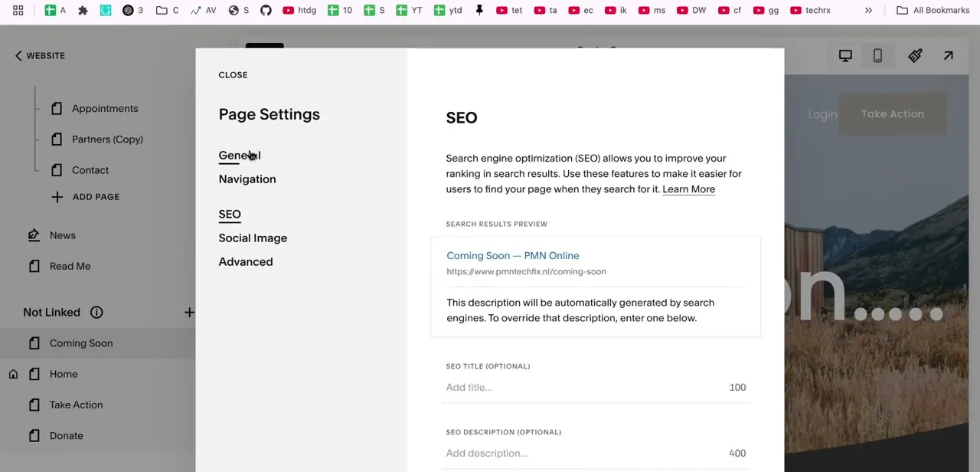Follow the Learn More link
This screenshot has height=472, width=980.
click(x=688, y=188)
